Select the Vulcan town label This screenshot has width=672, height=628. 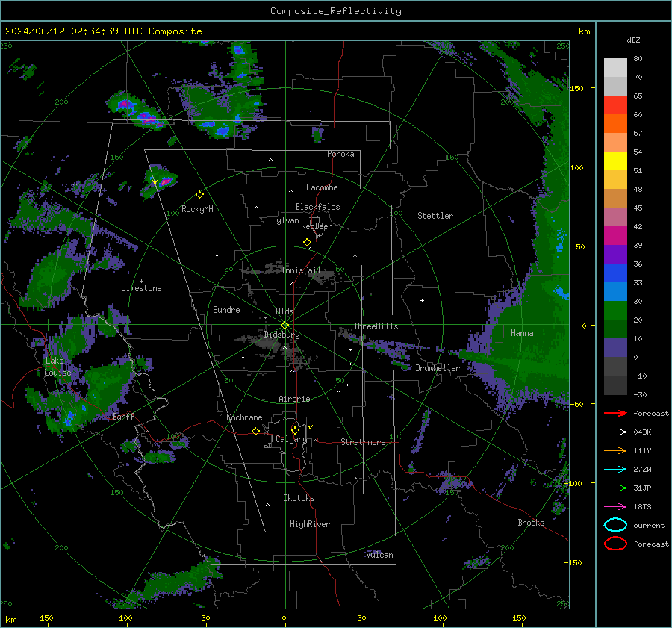click(x=380, y=555)
